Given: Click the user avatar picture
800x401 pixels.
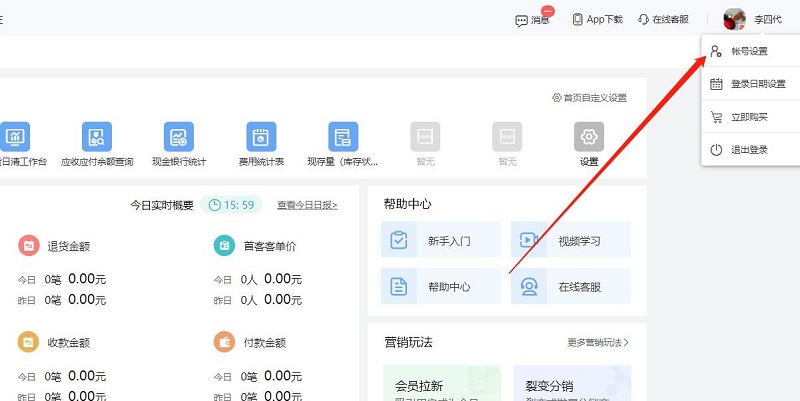Looking at the screenshot, I should click(x=735, y=19).
